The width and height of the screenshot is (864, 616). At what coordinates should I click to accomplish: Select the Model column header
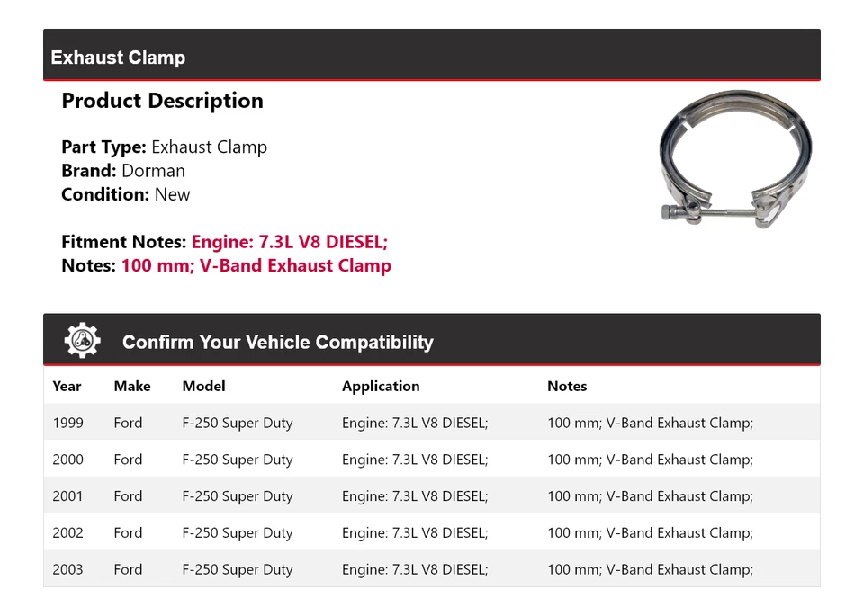(203, 386)
